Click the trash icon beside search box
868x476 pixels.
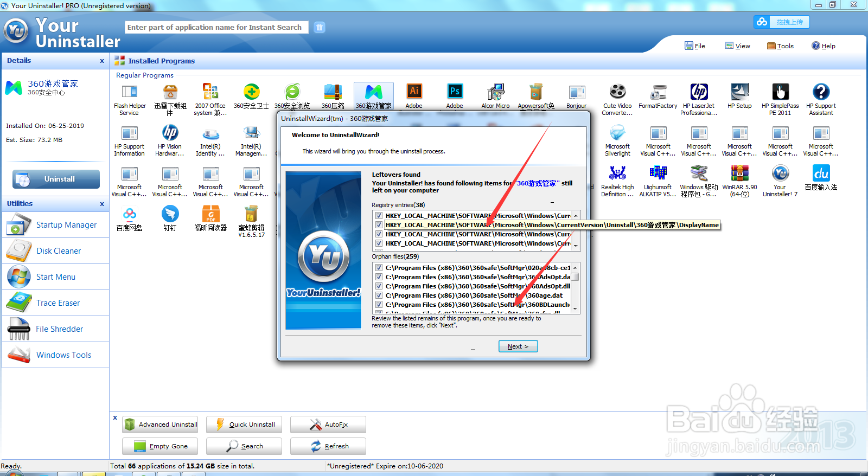pos(320,27)
